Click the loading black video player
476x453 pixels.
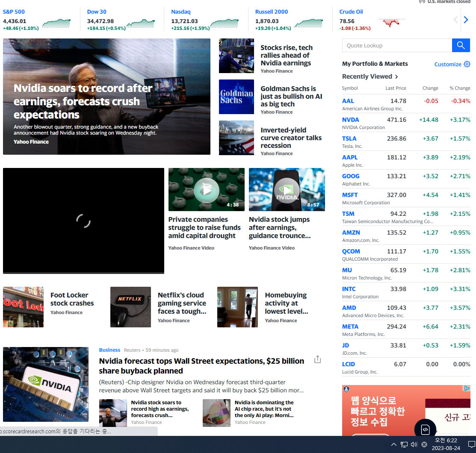click(83, 221)
